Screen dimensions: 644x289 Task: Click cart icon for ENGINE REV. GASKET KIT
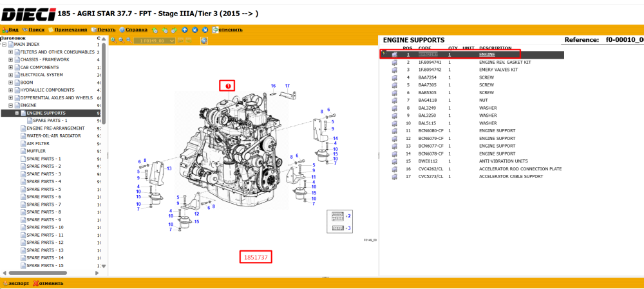tap(395, 62)
